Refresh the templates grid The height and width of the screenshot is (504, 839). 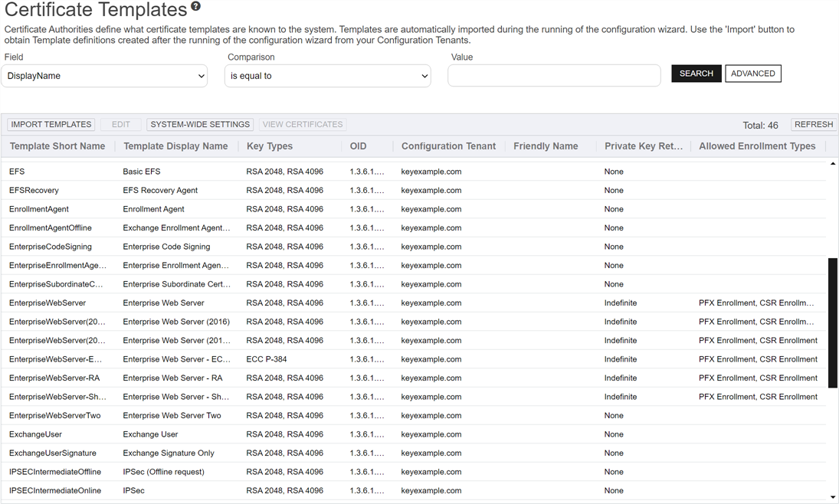(813, 124)
